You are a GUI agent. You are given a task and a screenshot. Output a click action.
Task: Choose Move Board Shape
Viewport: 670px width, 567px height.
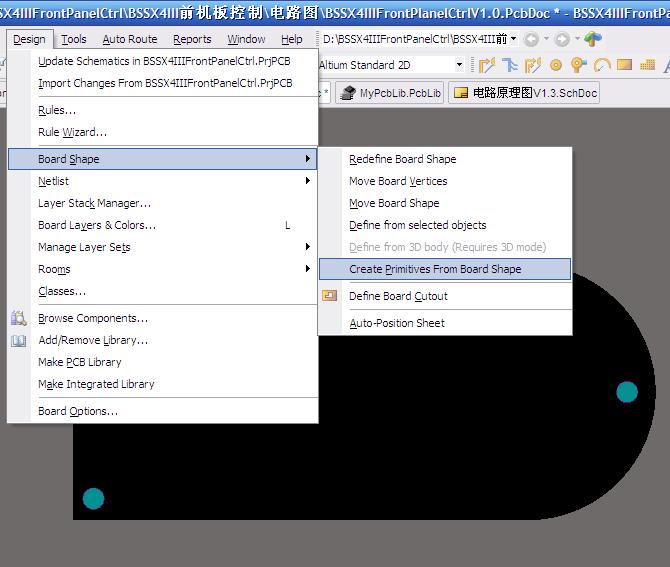[x=445, y=203]
